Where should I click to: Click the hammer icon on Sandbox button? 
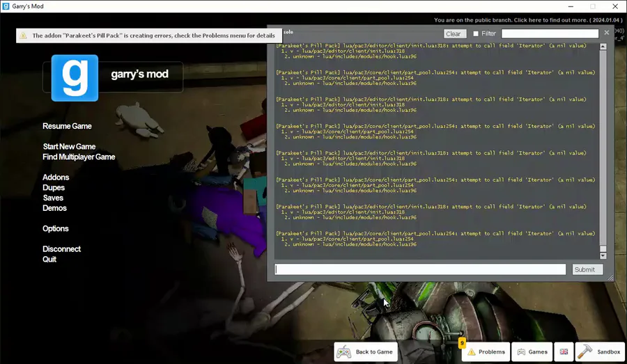(x=585, y=351)
